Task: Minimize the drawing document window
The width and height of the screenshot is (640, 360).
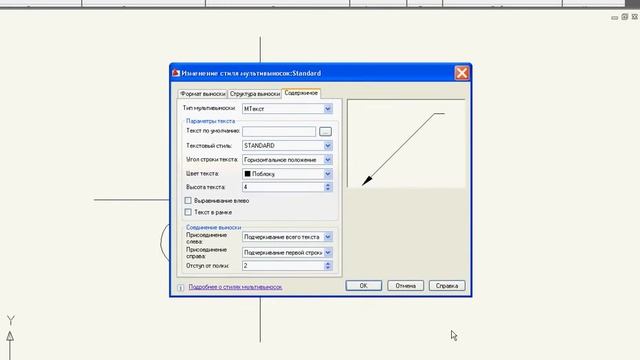Action: click(615, 17)
